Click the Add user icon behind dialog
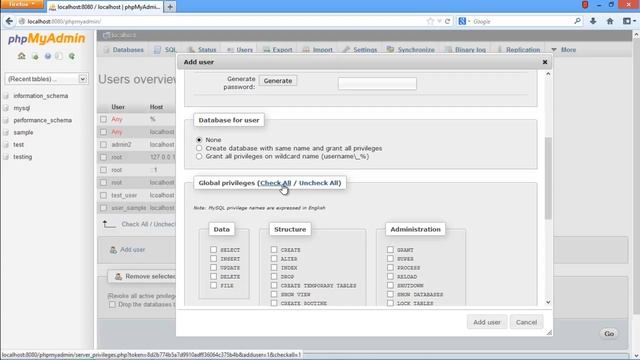Image resolution: width=640 pixels, height=360 pixels. (x=113, y=250)
